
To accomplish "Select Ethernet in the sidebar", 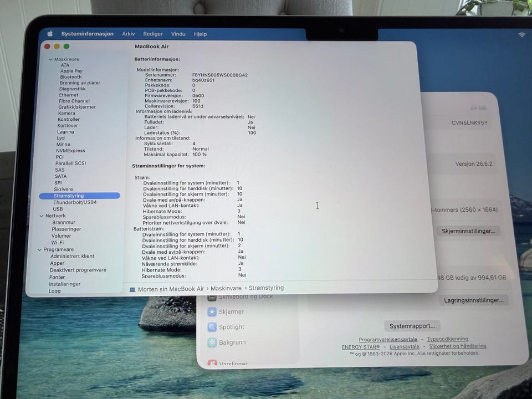I will [x=69, y=95].
